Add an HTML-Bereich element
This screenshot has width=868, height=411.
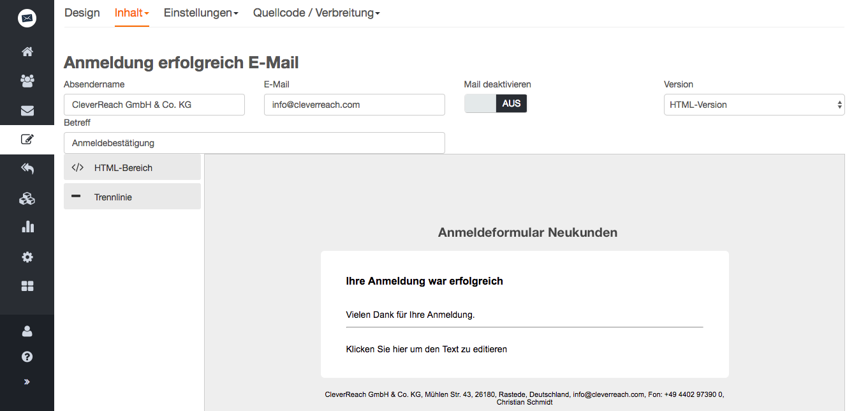tap(132, 167)
